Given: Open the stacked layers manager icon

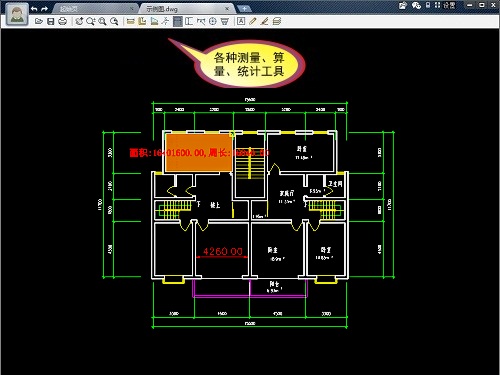Looking at the screenshot, I should (x=276, y=21).
